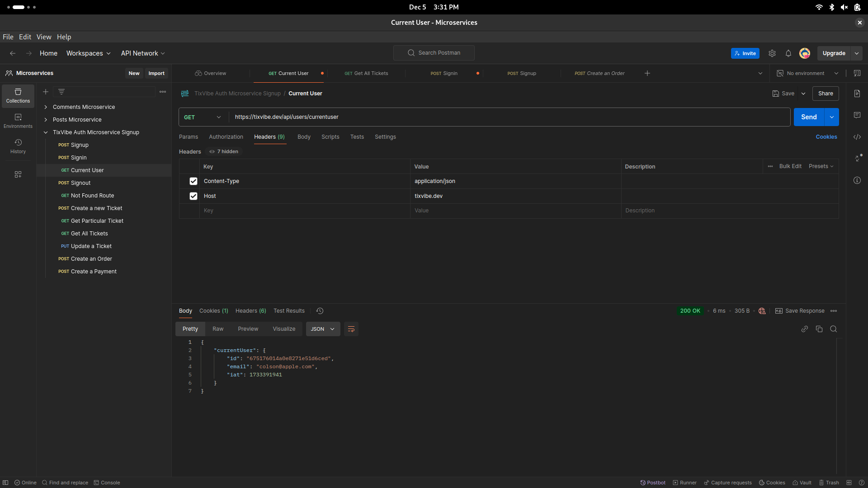The image size is (868, 488).
Task: Open the Workspaces dropdown
Action: click(88, 53)
